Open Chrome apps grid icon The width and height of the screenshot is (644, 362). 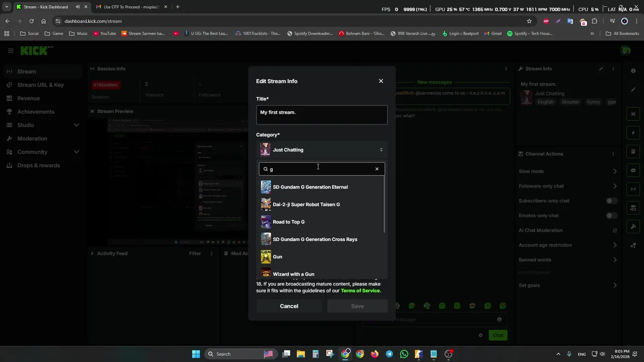7,34
